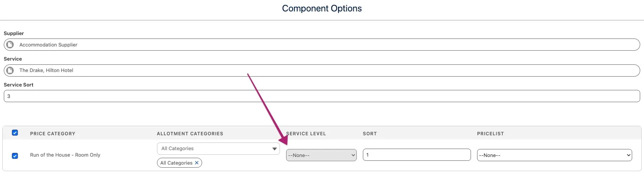Click the Allotment Categories column header
The height and width of the screenshot is (173, 644).
coord(190,134)
